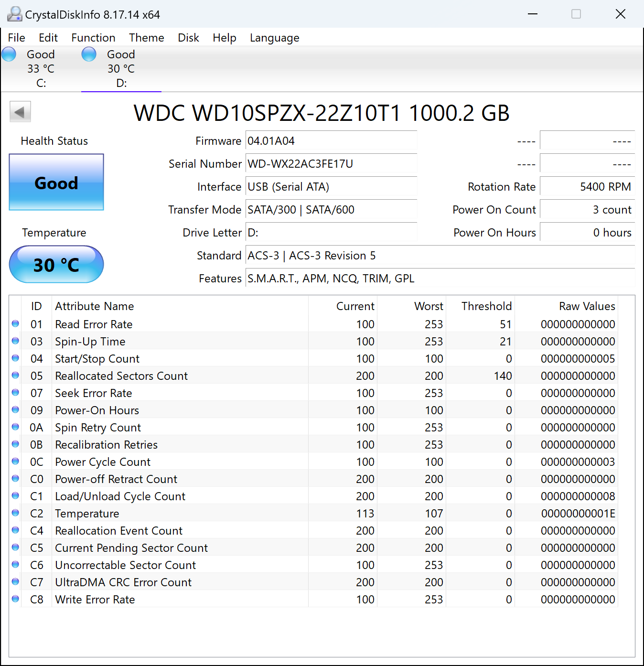Open the Function menu

tap(93, 38)
